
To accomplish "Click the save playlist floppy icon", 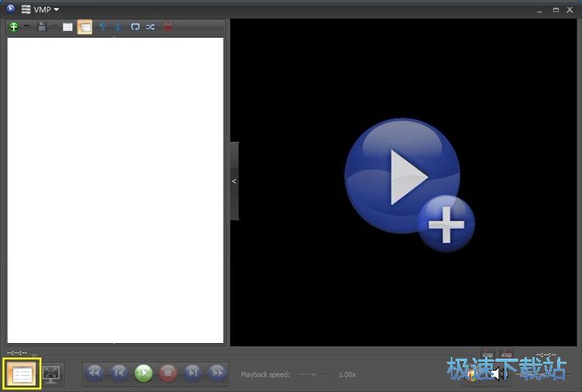I will [43, 26].
